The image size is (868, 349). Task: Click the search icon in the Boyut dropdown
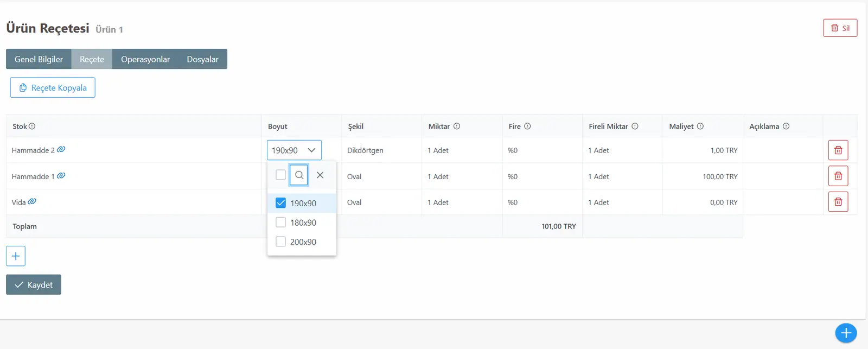(x=299, y=175)
